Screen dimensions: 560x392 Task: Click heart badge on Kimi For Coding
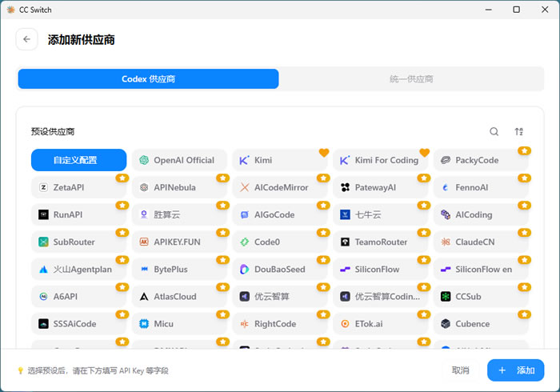click(424, 153)
